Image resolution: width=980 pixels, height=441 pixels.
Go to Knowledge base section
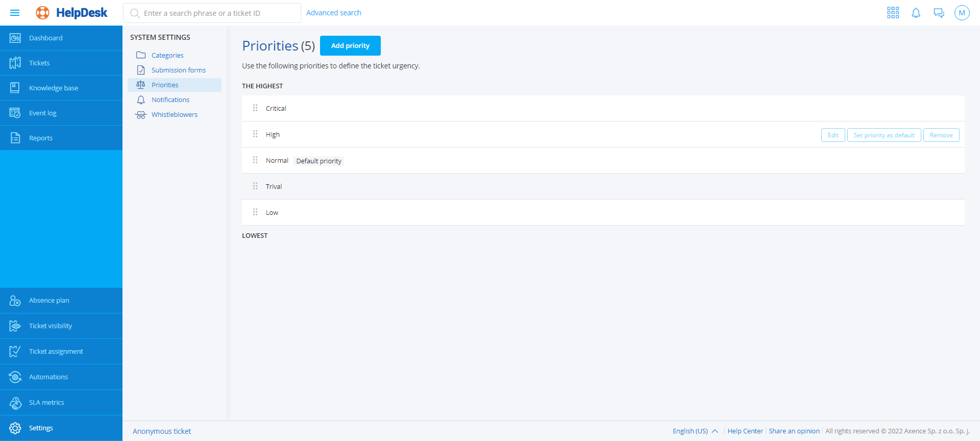coord(54,88)
